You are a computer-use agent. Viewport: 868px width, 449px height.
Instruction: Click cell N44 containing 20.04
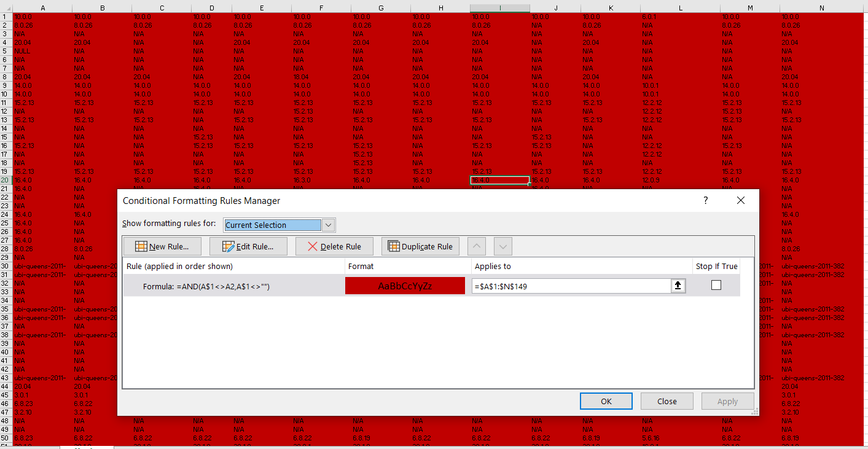pyautogui.click(x=822, y=386)
